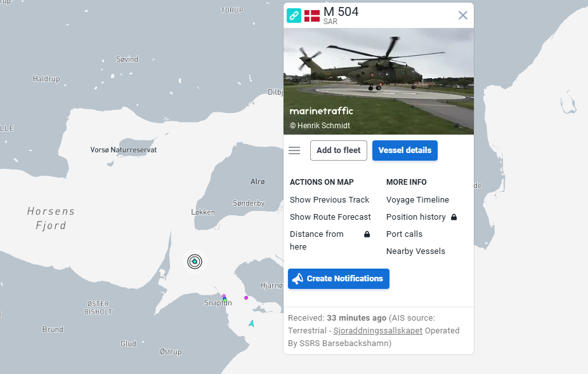The image size is (588, 374).
Task: Click the magenta vessel dot near Hjarnø
Action: (246, 298)
